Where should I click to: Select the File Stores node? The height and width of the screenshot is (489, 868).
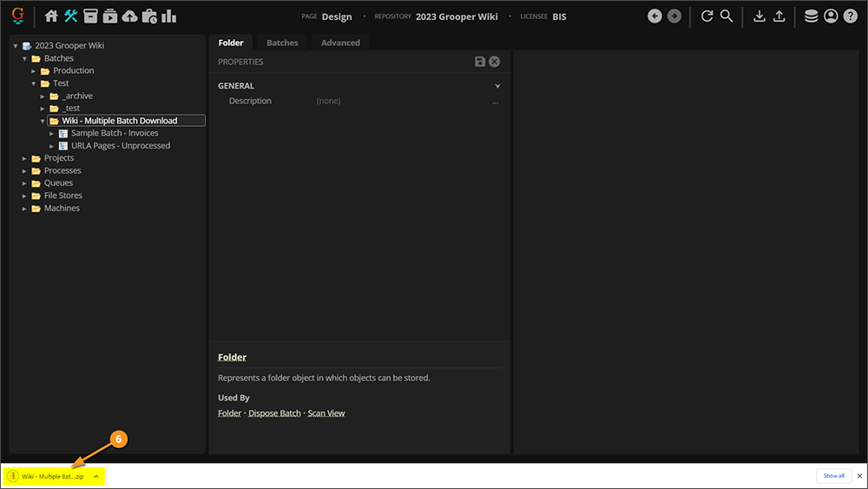click(x=63, y=196)
